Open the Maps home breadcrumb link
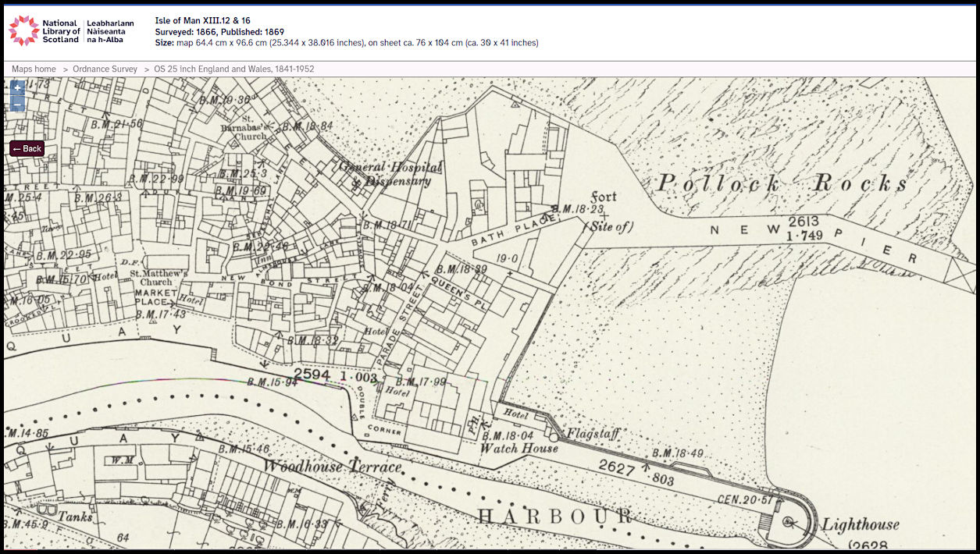 pyautogui.click(x=34, y=69)
